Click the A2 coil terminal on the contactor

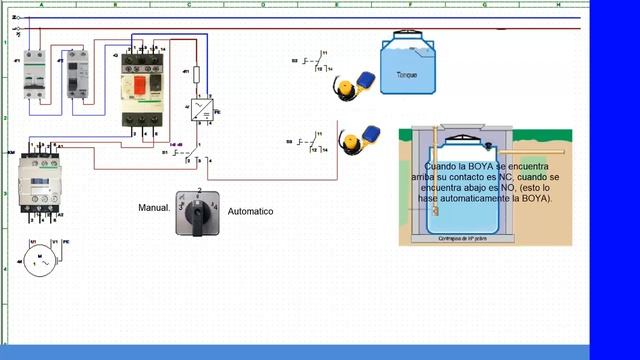pos(60,215)
